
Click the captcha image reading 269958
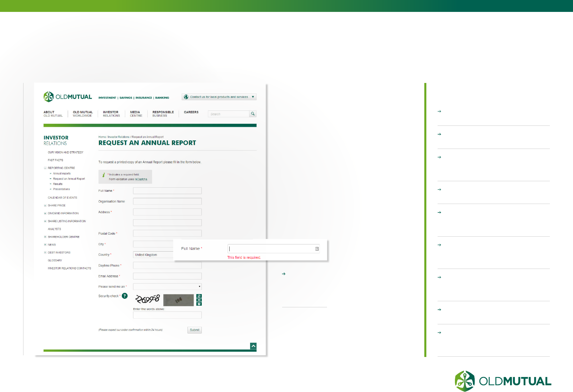point(148,300)
